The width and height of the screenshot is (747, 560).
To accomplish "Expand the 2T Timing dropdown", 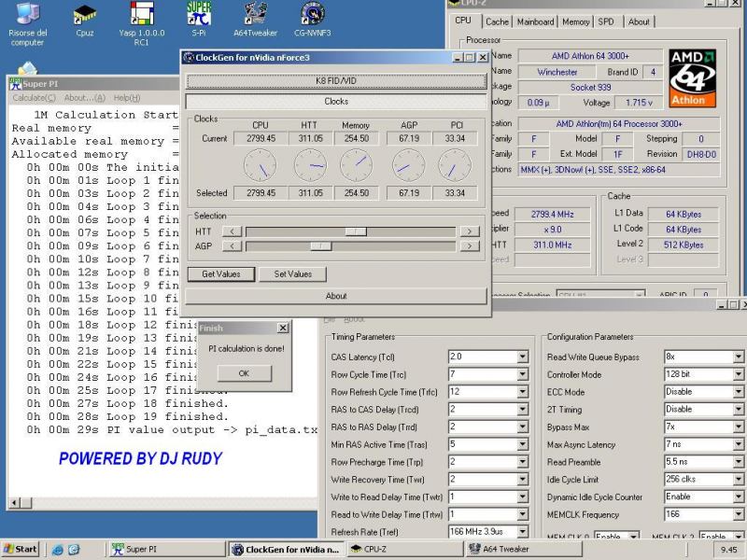I will pyautogui.click(x=739, y=410).
